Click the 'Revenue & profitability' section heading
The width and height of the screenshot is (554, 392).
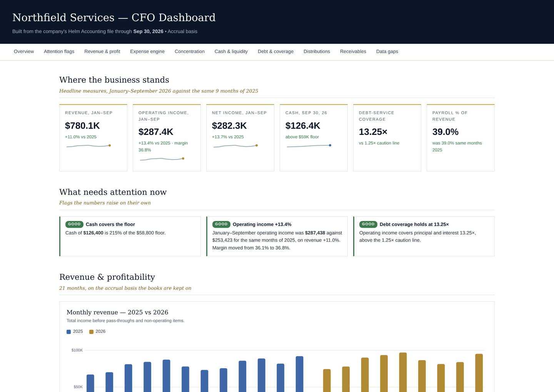point(107,277)
